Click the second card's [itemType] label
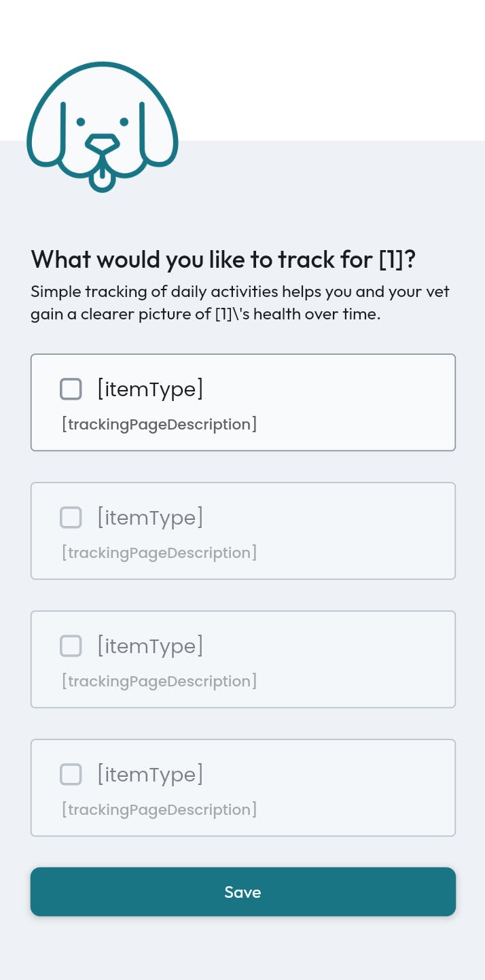Viewport: 485px width, 980px height. (x=150, y=518)
